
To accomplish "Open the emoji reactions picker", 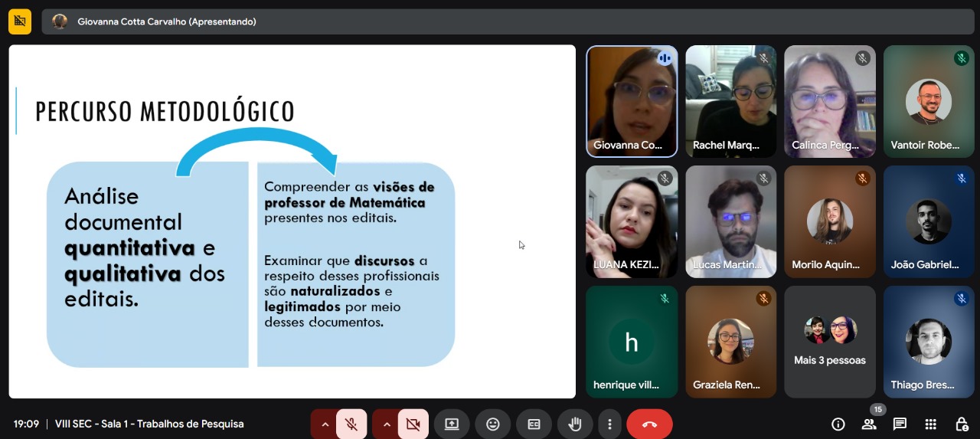I will tap(493, 424).
